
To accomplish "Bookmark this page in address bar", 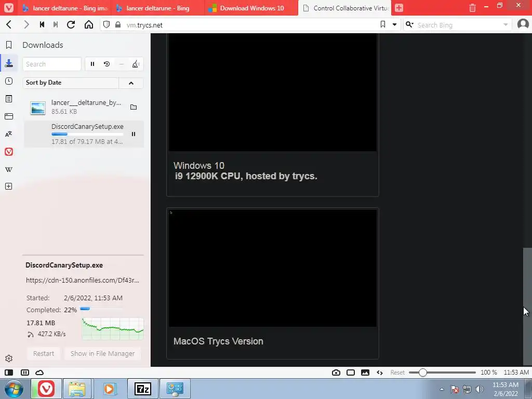I will point(383,24).
